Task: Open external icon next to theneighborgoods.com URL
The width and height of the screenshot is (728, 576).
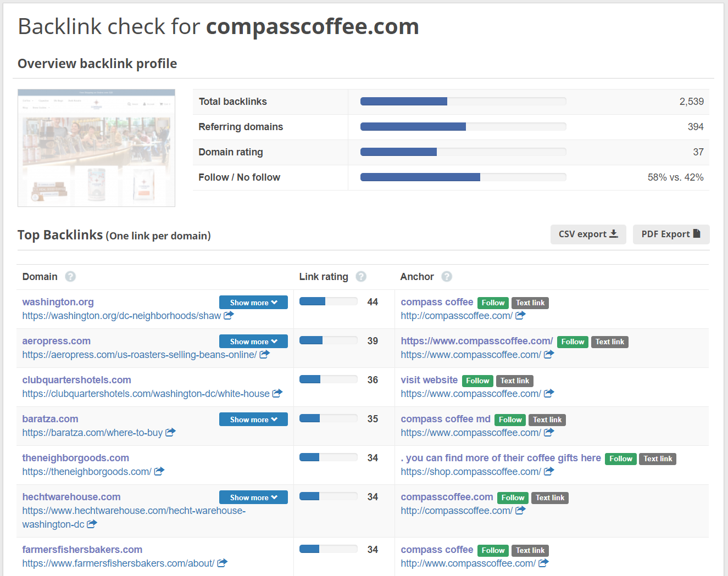Action: click(x=159, y=471)
